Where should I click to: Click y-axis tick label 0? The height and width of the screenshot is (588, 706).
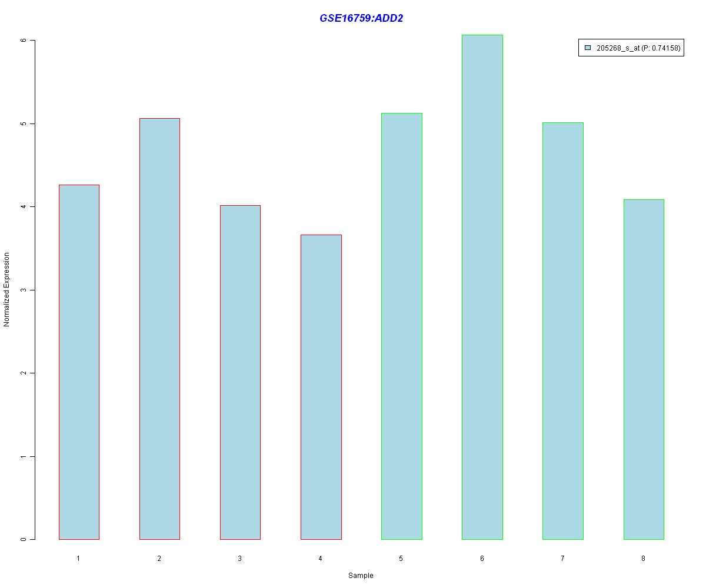[24, 540]
